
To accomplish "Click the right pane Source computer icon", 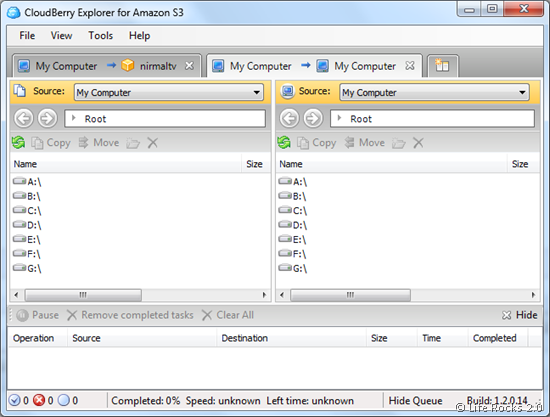I will coord(287,91).
